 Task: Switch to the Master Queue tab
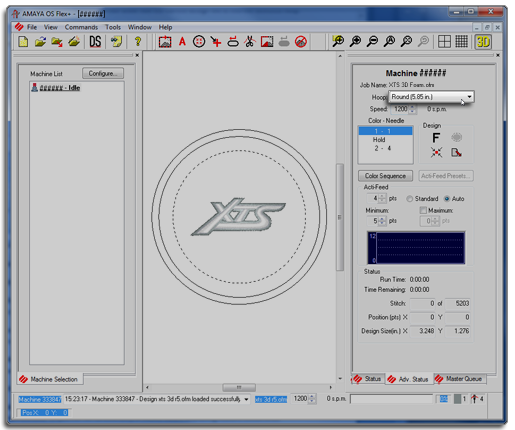click(x=459, y=379)
